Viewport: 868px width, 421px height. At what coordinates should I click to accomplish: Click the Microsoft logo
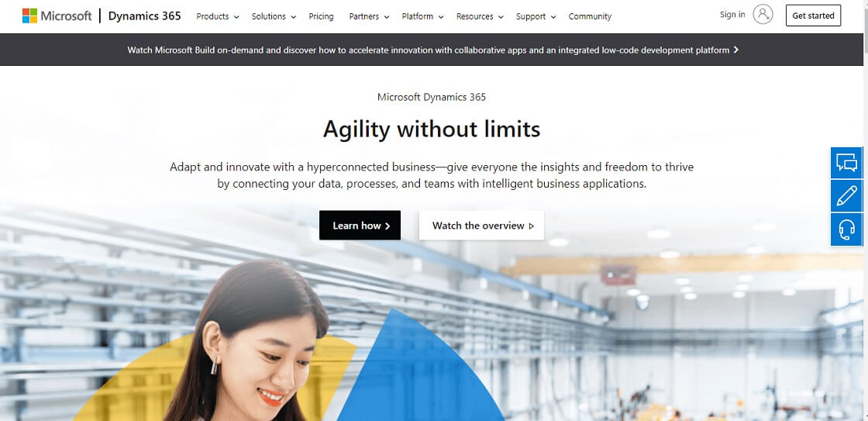[57, 16]
